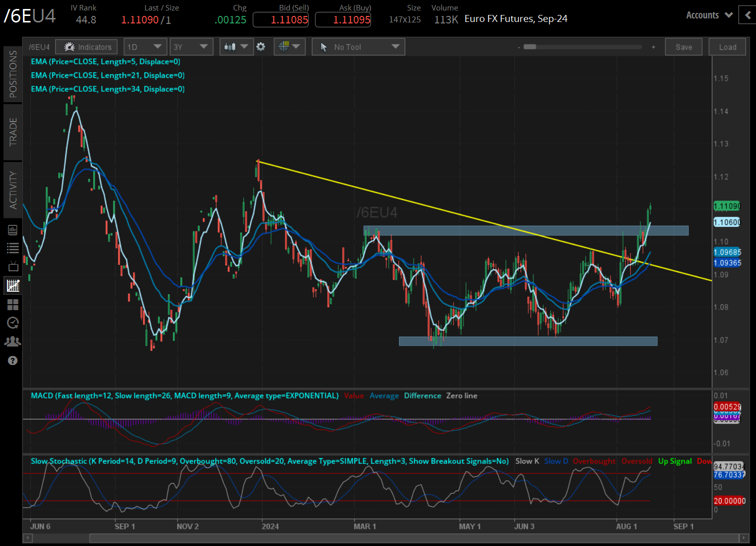
Task: Switch to the Positions side tab
Action: pos(13,74)
